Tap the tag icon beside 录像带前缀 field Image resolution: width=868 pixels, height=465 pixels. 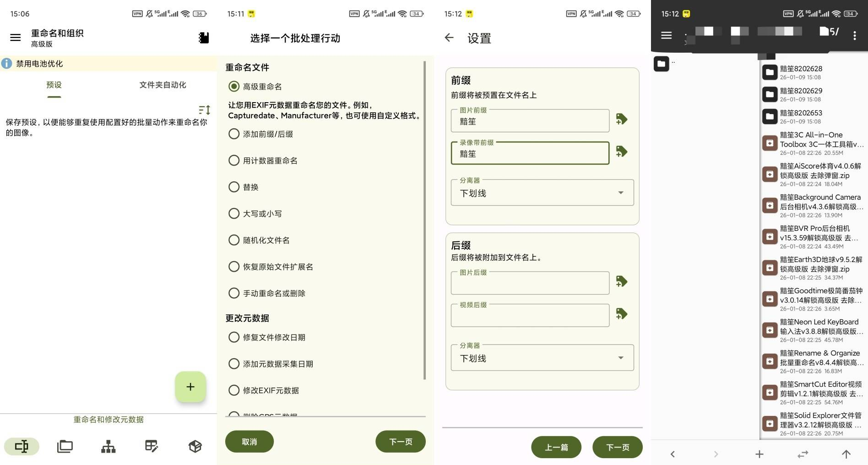tap(622, 152)
